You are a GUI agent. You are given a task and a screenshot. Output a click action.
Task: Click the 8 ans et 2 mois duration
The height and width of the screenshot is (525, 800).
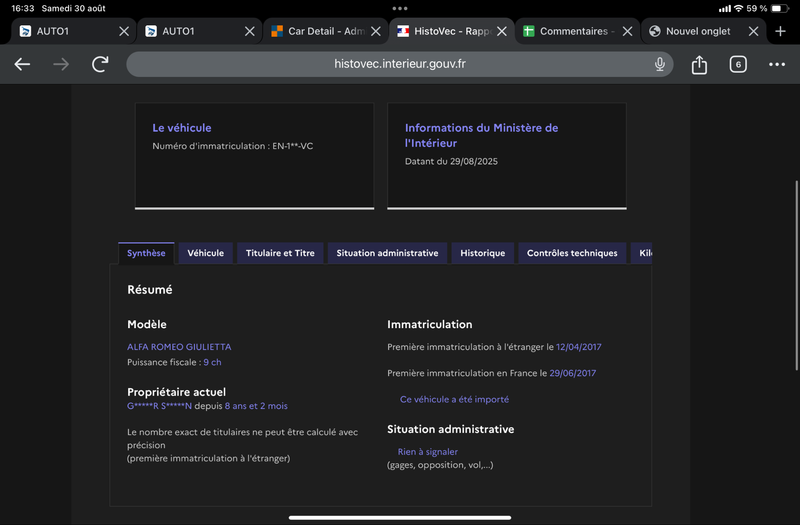256,406
